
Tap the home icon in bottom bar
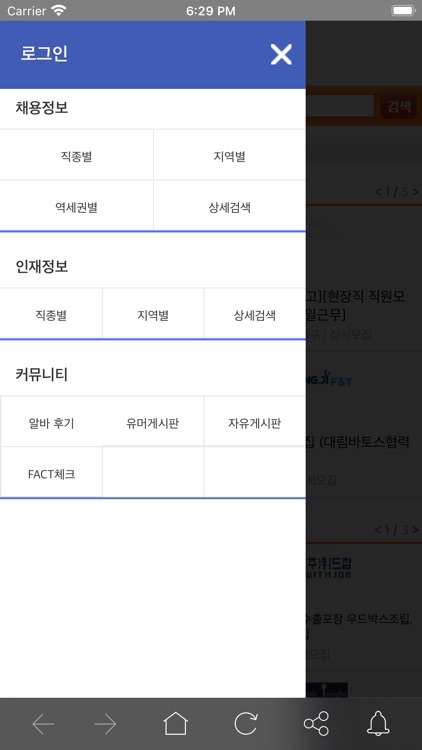click(176, 723)
